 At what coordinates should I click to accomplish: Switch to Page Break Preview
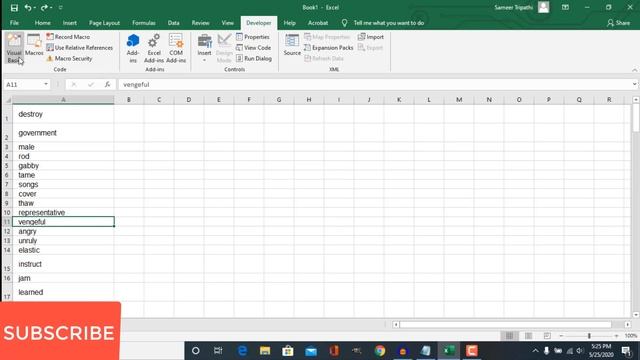(x=547, y=336)
